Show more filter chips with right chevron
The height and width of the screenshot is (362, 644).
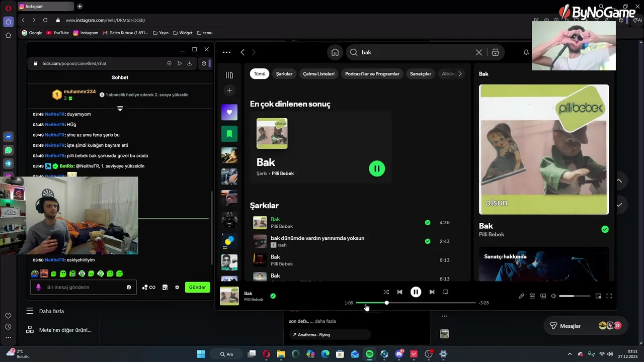(x=460, y=74)
